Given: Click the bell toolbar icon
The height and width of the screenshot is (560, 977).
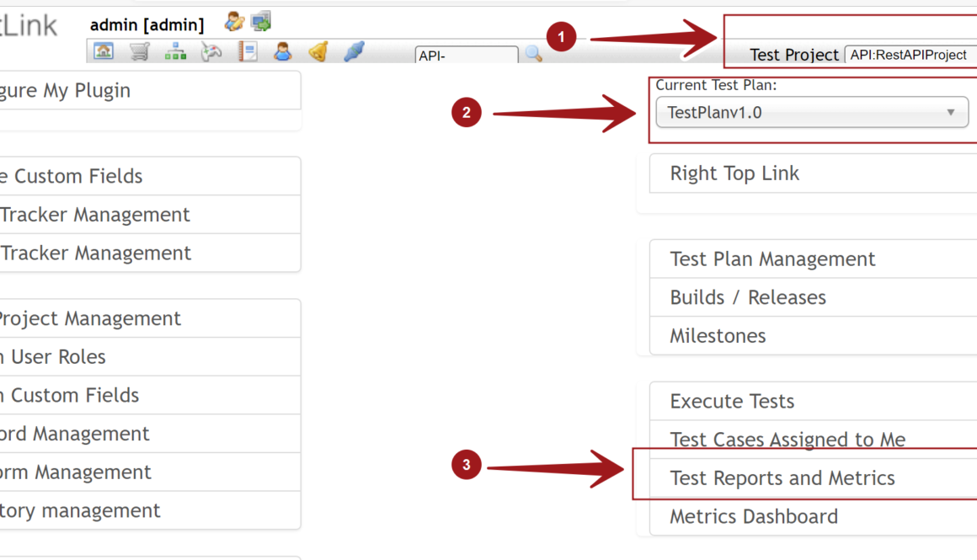Looking at the screenshot, I should pyautogui.click(x=318, y=52).
